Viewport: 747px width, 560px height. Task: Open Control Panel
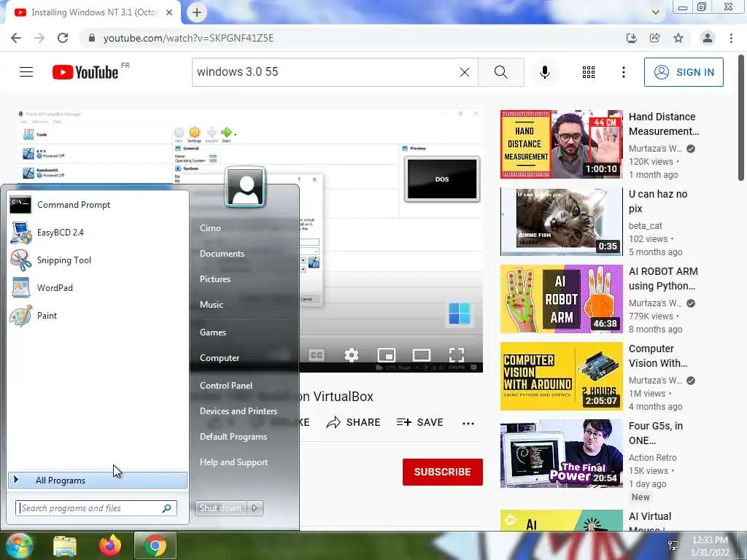coord(226,386)
